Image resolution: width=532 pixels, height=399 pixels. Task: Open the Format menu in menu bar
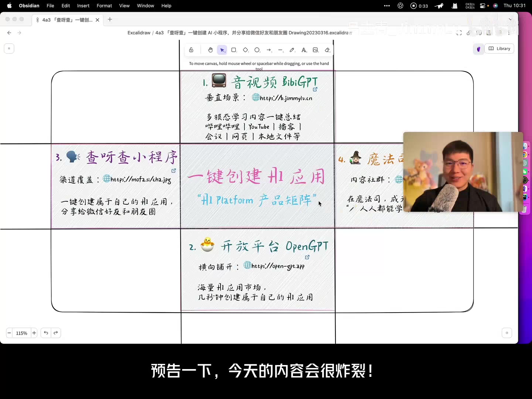coord(104,6)
